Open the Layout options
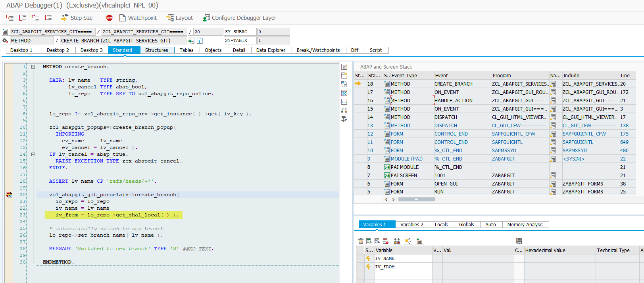Image resolution: width=644 pixels, height=283 pixels. (180, 18)
